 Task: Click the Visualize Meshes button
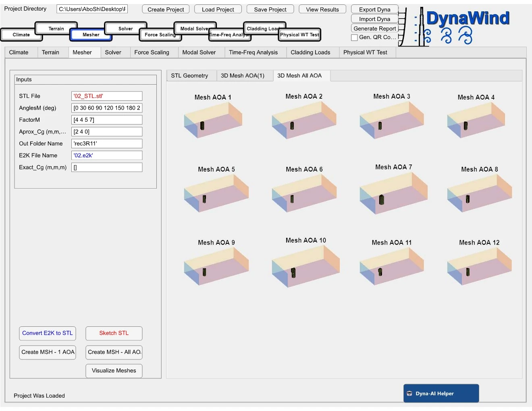point(114,371)
